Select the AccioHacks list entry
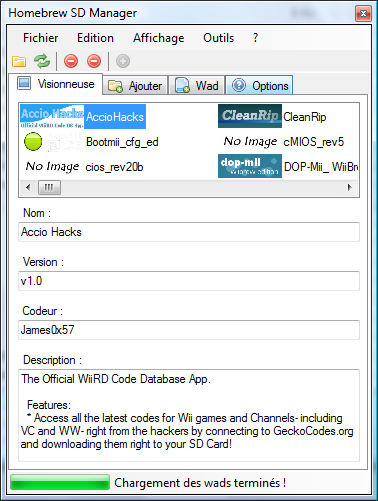Viewport: 378px width, 501px height. pos(115,117)
